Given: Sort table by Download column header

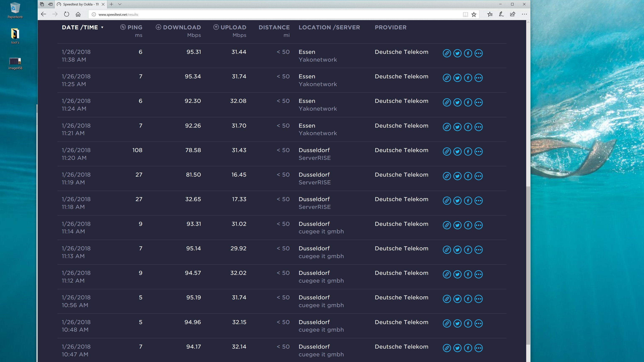Looking at the screenshot, I should (182, 27).
